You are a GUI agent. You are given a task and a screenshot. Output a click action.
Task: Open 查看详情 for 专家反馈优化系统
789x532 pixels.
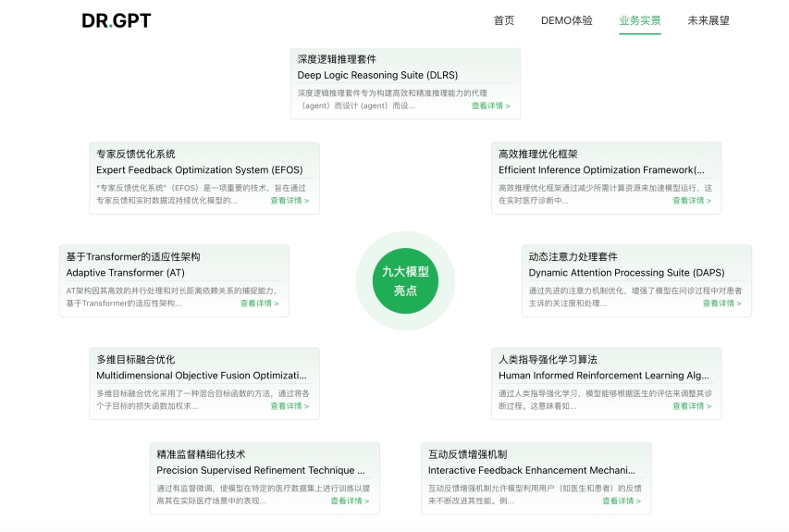click(290, 201)
